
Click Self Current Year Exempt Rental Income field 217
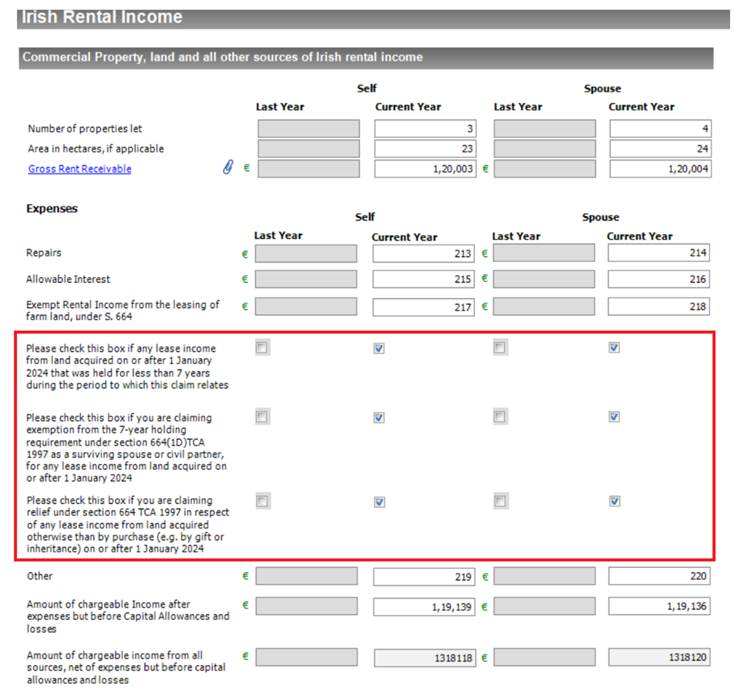(x=424, y=307)
